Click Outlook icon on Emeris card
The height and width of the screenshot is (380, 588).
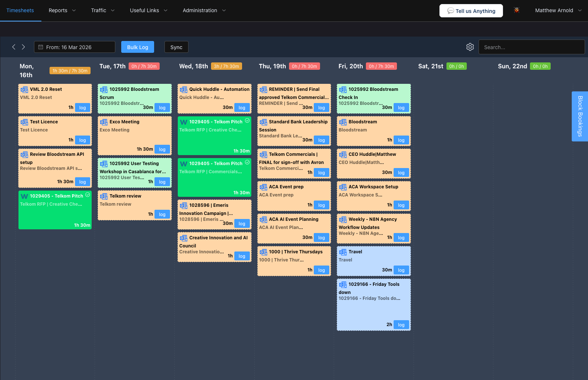tap(184, 205)
